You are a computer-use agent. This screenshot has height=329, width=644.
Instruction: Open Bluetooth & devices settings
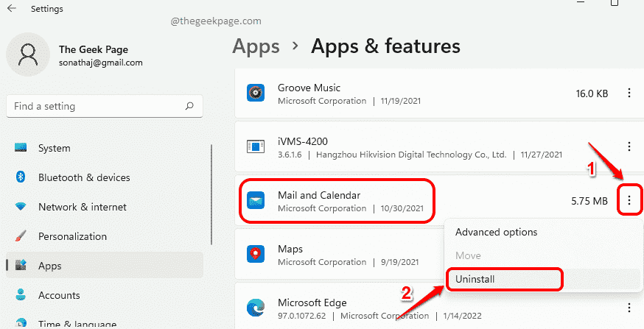83,177
